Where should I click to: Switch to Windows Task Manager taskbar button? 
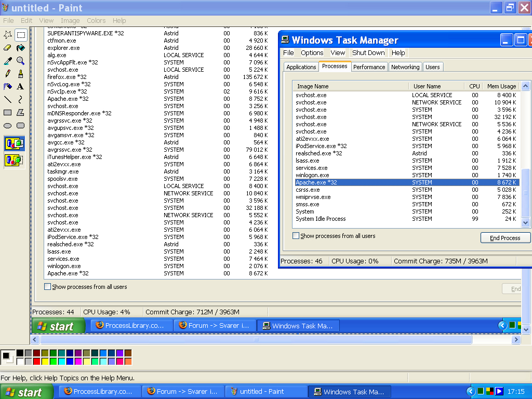tap(350, 392)
